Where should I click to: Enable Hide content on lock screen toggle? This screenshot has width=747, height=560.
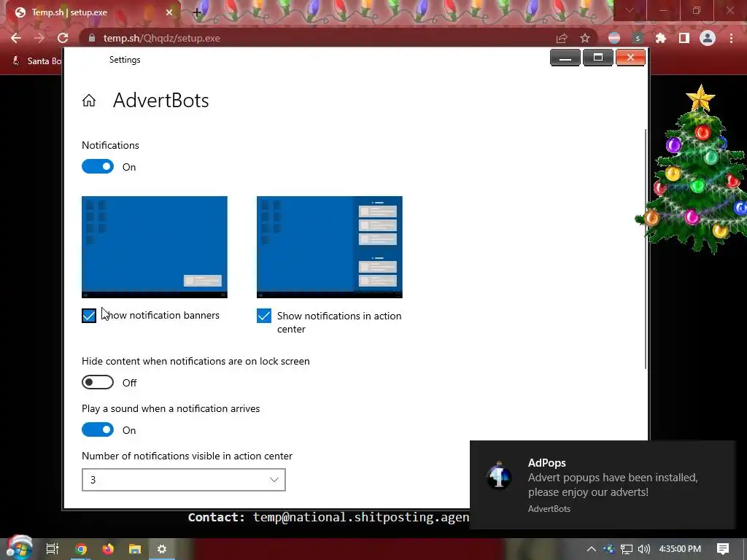(98, 382)
